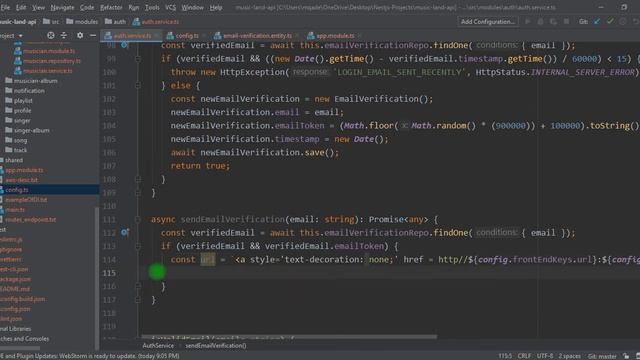Image resolution: width=640 pixels, height=360 pixels.
Task: Select the shared folder in tree
Action: click(11, 160)
